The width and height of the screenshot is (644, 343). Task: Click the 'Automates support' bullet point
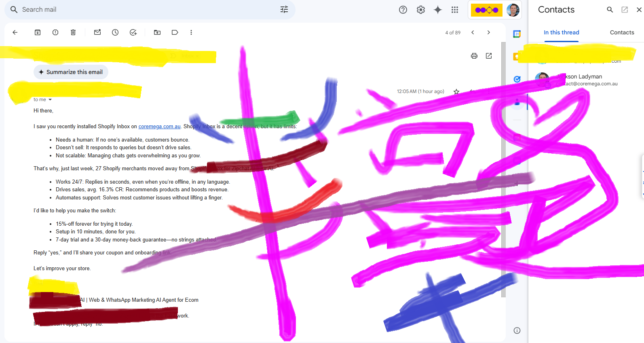click(139, 198)
